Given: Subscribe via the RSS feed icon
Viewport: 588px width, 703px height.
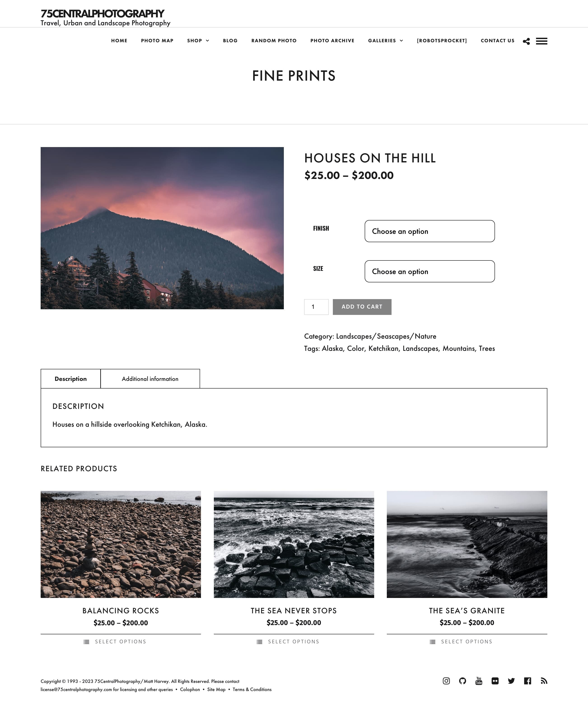Looking at the screenshot, I should pos(544,681).
